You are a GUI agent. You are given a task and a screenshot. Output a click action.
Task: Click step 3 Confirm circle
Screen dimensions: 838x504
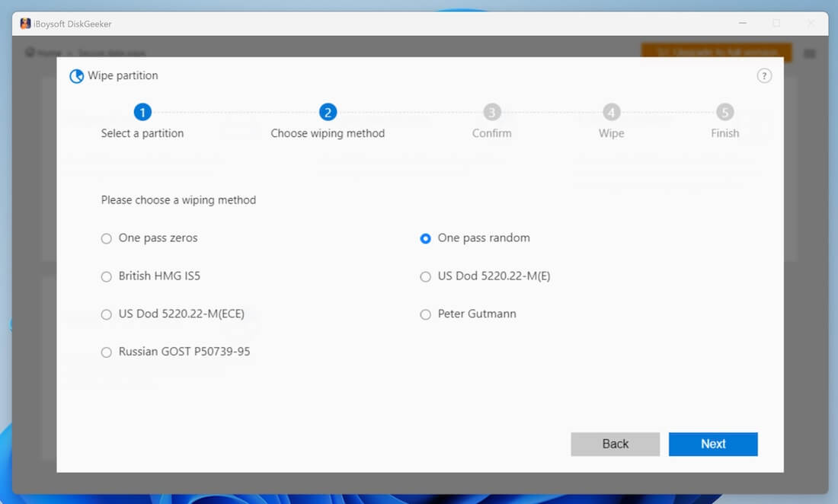[x=491, y=112]
